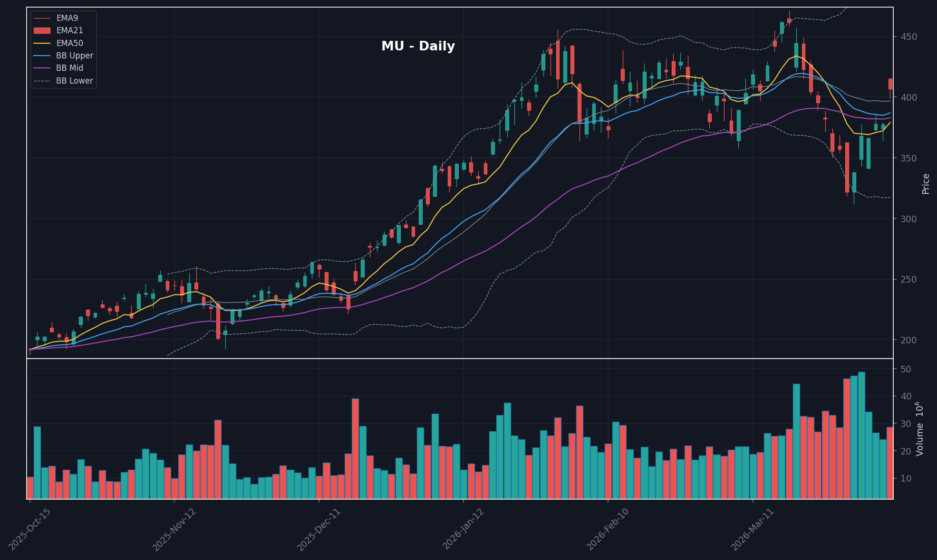Select the EMA9 legend label text
The width and height of the screenshot is (937, 560).
click(x=67, y=18)
